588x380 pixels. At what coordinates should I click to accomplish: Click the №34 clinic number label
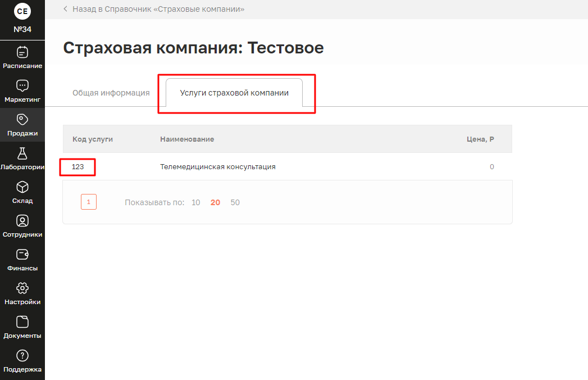click(22, 29)
